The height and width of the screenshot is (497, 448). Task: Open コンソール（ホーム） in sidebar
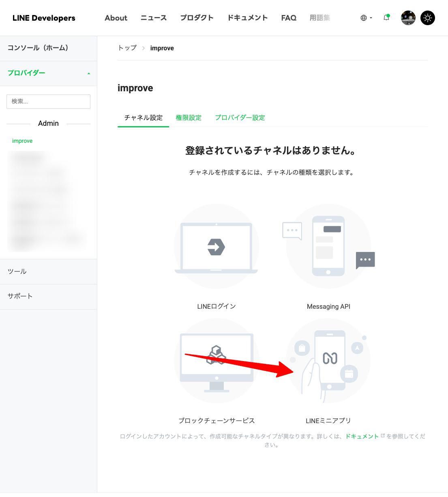[38, 48]
